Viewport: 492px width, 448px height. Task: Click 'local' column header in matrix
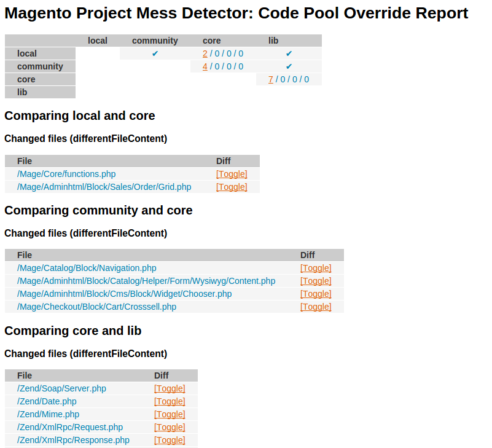(x=98, y=41)
